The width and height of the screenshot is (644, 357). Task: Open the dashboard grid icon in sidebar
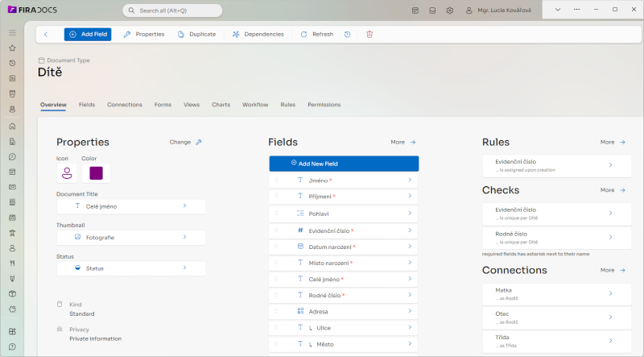pyautogui.click(x=12, y=331)
